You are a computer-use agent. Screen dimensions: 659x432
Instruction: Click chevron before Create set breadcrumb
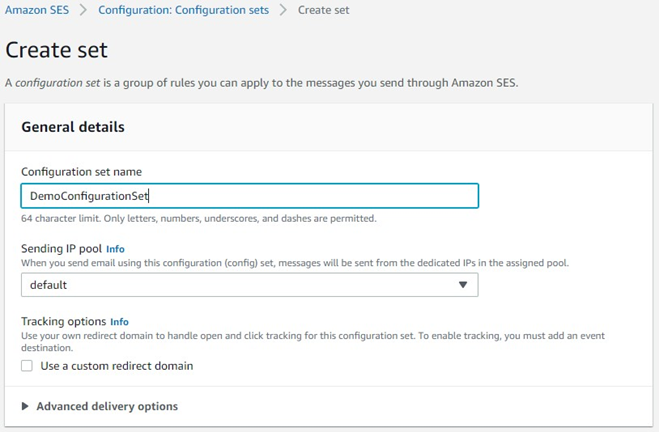click(283, 10)
